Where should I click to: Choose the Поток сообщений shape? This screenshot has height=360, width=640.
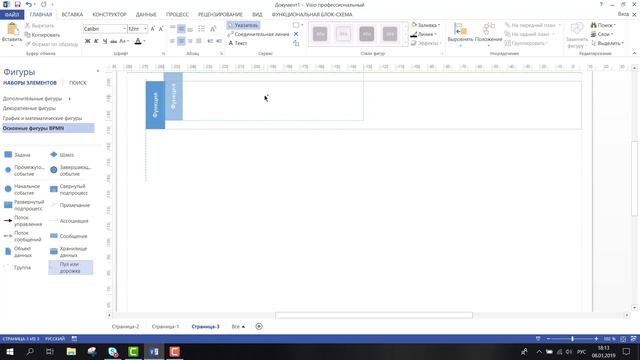pos(23,236)
